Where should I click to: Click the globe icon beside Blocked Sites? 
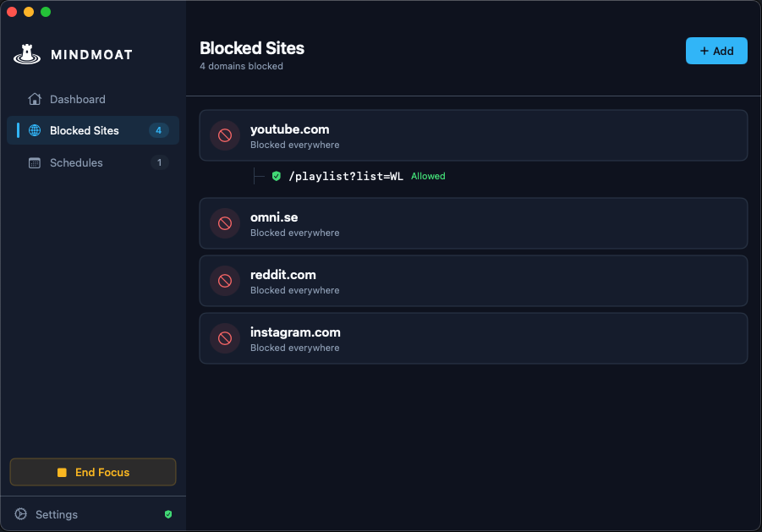click(x=34, y=130)
